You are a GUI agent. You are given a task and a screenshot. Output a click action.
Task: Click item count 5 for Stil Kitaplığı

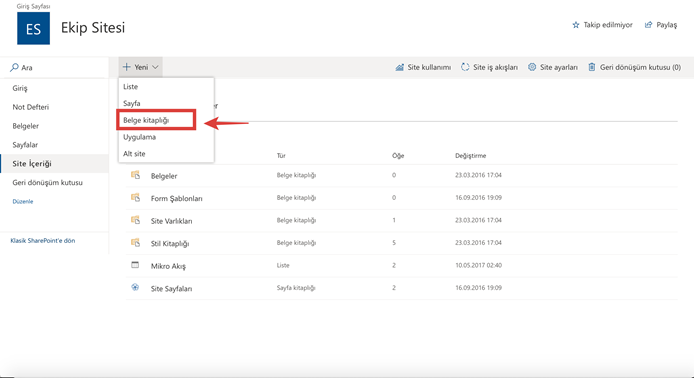click(x=394, y=243)
